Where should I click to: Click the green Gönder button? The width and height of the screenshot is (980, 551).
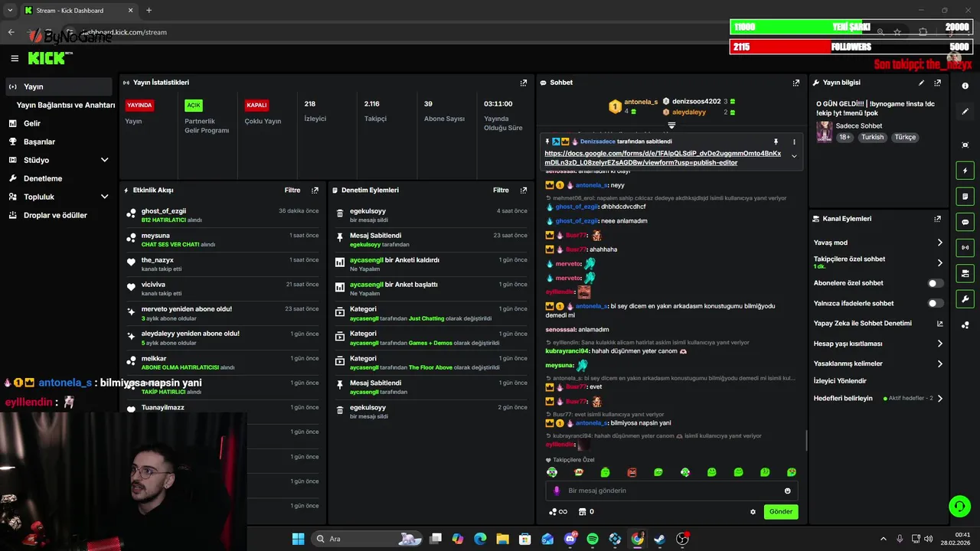point(781,512)
